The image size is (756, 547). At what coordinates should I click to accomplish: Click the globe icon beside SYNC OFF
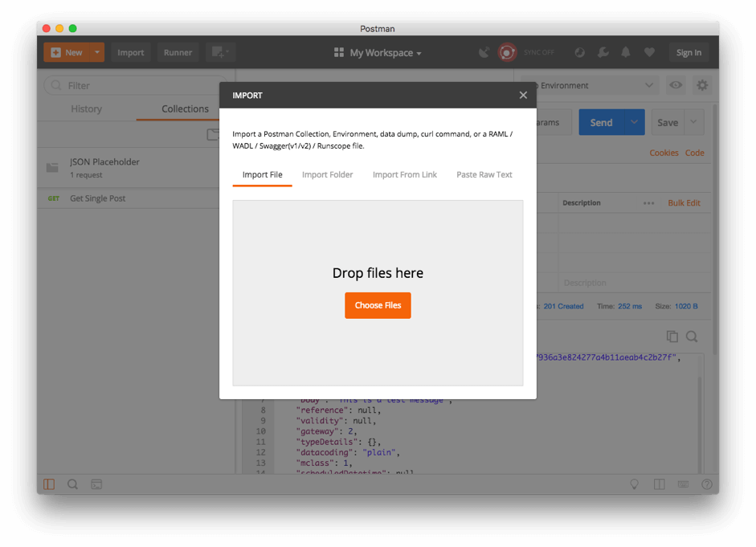[x=579, y=52]
